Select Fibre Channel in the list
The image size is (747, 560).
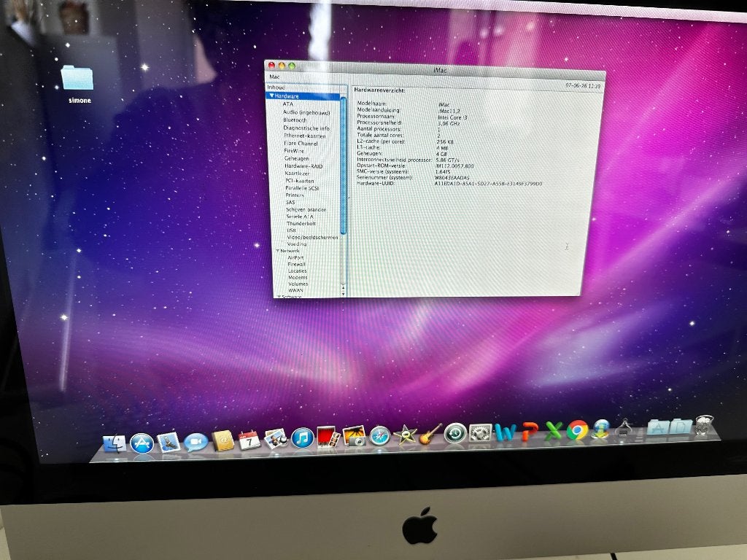point(301,144)
